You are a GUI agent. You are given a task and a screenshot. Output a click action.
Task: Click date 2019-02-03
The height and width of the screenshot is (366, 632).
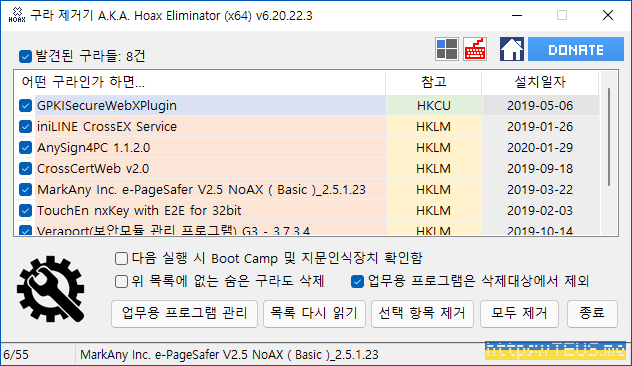click(x=540, y=210)
